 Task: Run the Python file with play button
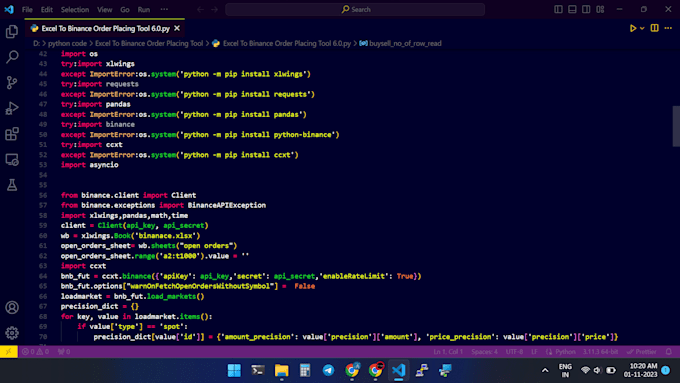633,28
